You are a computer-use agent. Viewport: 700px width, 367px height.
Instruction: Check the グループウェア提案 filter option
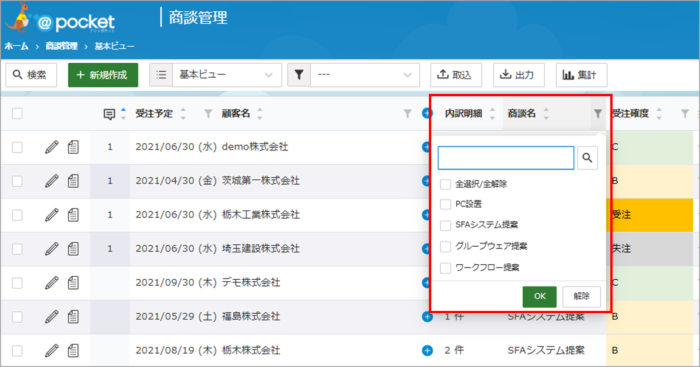pos(446,246)
